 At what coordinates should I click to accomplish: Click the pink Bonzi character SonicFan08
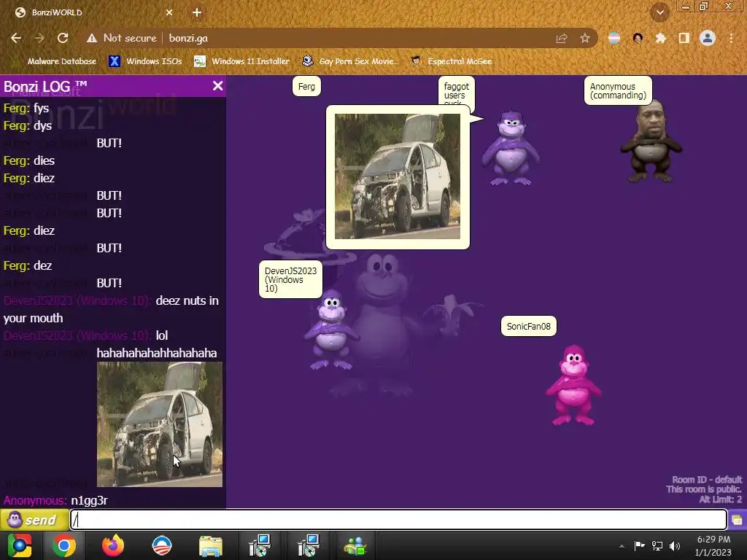tap(573, 386)
